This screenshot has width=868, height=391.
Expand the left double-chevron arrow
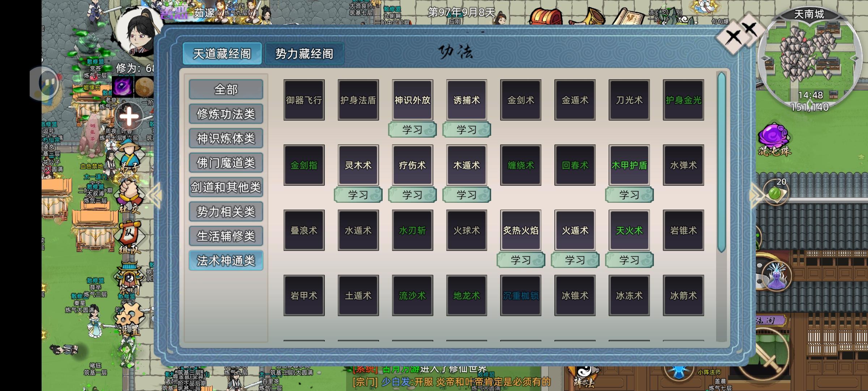[156, 196]
